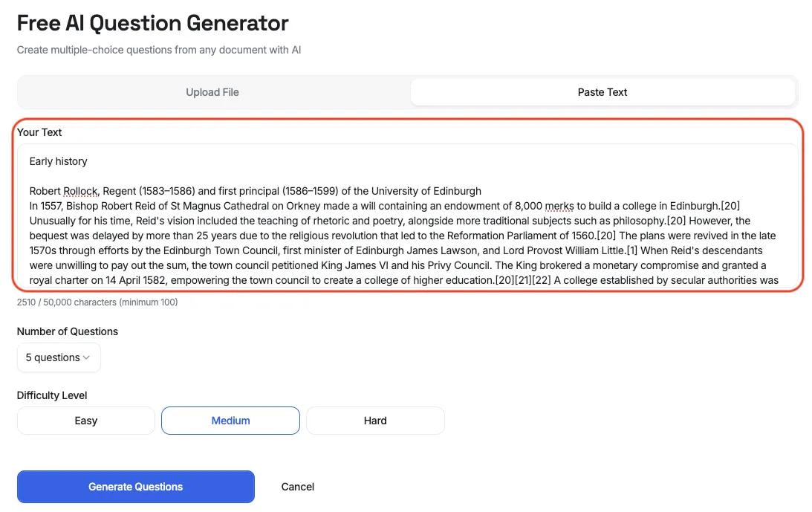Click the 'Free AI Question Generator' heading
The height and width of the screenshot is (512, 812).
tap(152, 23)
